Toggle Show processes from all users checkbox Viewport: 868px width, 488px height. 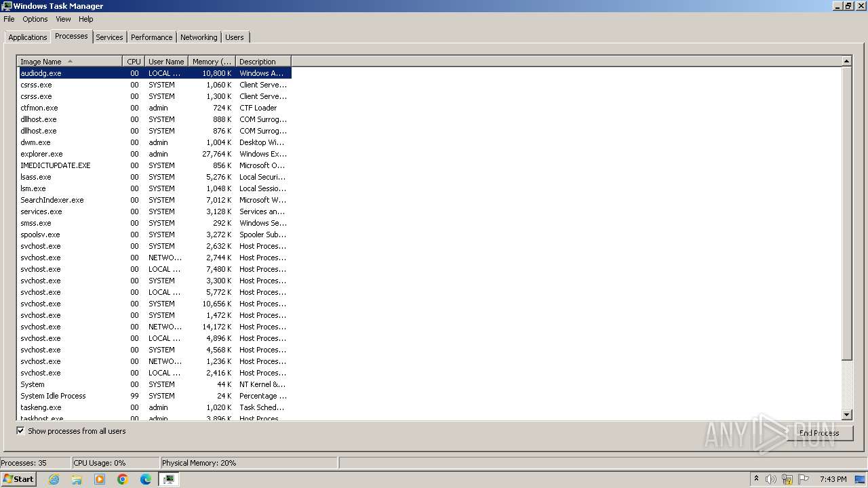point(20,431)
